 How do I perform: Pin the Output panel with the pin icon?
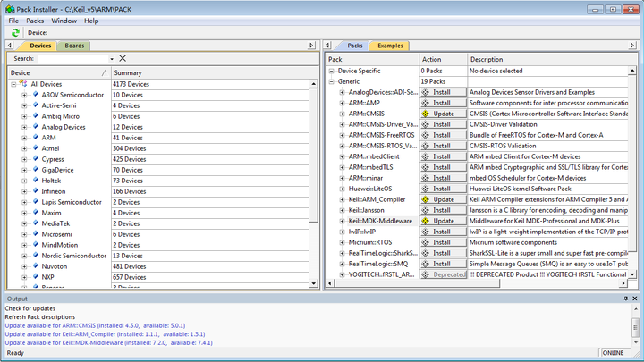click(x=626, y=299)
